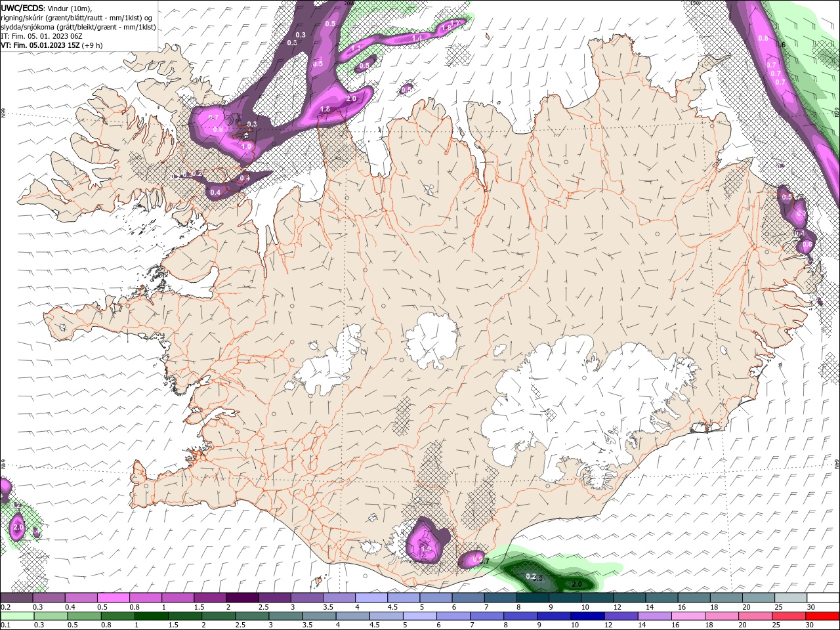This screenshot has height=630, width=840.
Task: Click the 'VT: Fim. 05.01.2023 15Z (+9 h)' line
Action: click(x=51, y=45)
